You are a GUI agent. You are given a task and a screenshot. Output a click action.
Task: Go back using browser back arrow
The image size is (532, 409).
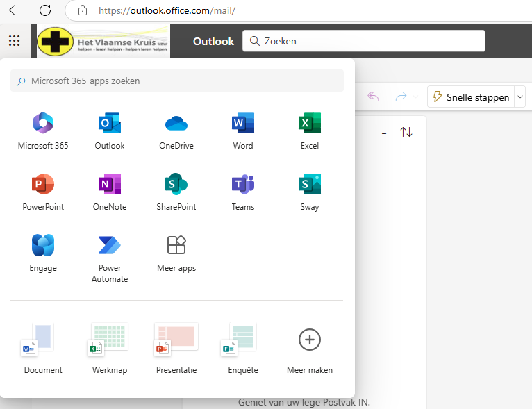pos(15,10)
